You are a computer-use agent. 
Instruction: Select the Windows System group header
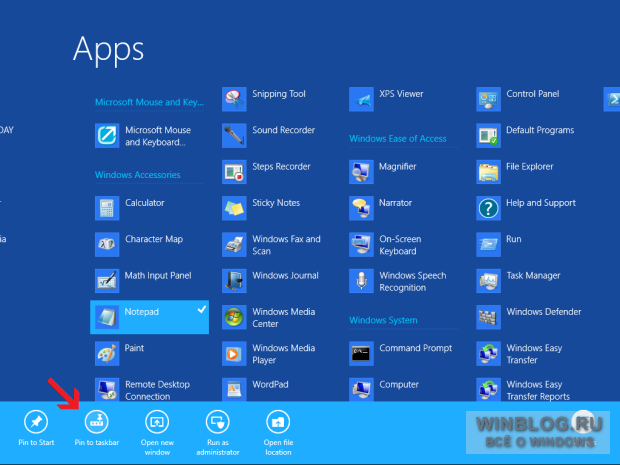383,320
